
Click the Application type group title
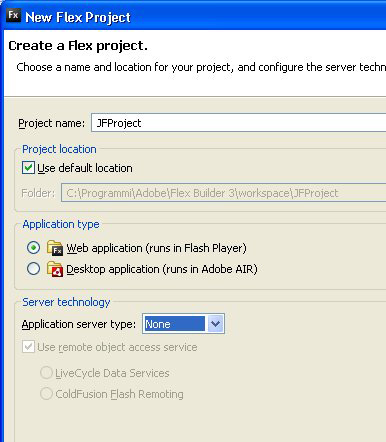point(61,224)
